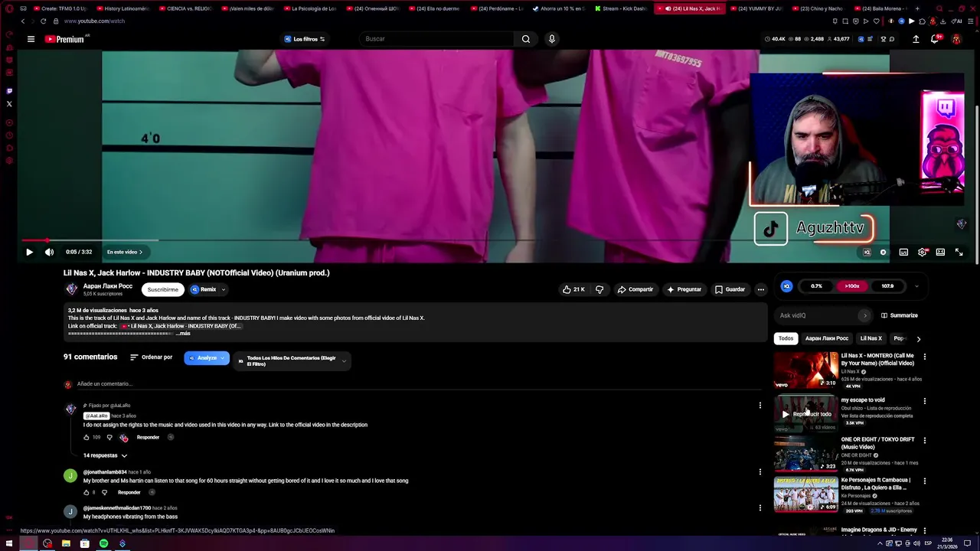Open the account avatar menu

956,39
